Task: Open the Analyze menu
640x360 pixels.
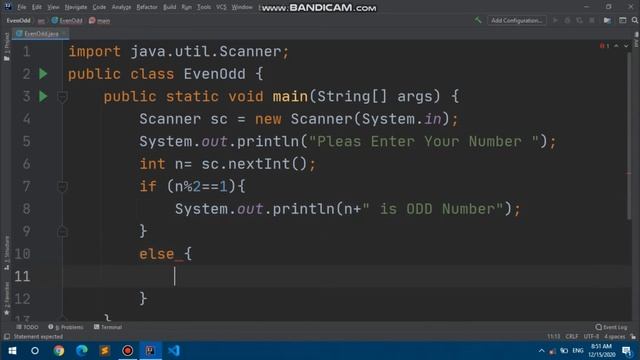Action: tap(121, 7)
